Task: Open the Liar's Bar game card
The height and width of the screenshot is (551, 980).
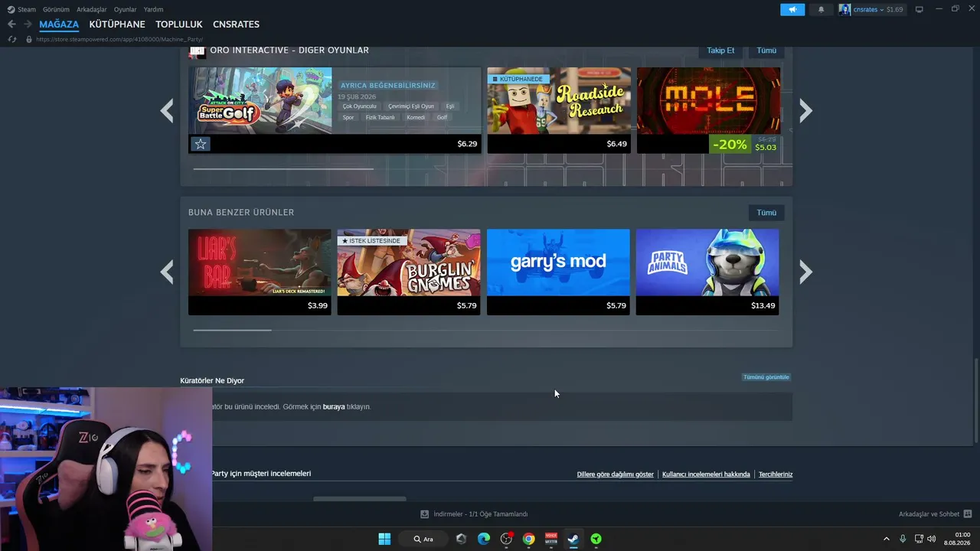Action: [x=260, y=272]
